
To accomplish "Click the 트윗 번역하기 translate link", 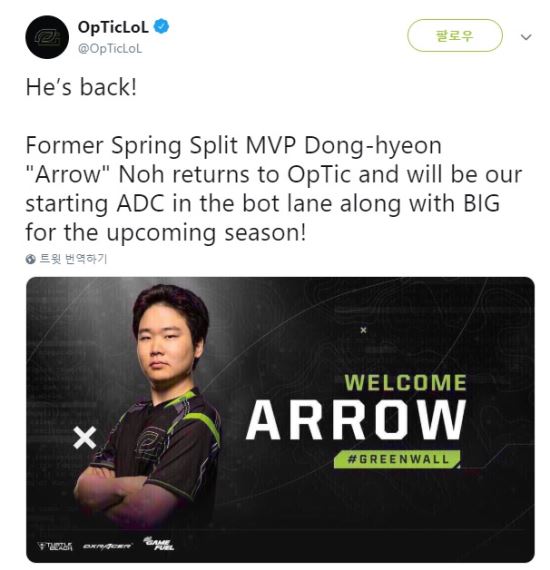I will pos(73,259).
